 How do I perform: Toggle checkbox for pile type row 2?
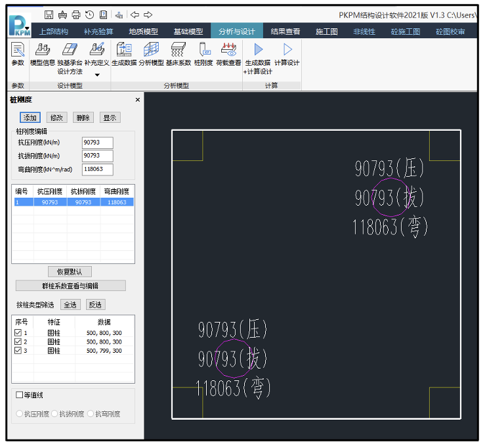[18, 342]
